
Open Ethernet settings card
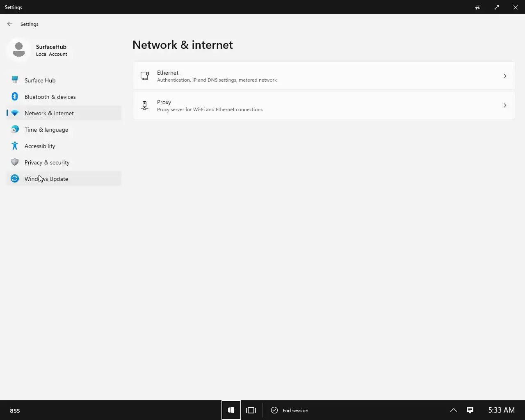(x=324, y=76)
